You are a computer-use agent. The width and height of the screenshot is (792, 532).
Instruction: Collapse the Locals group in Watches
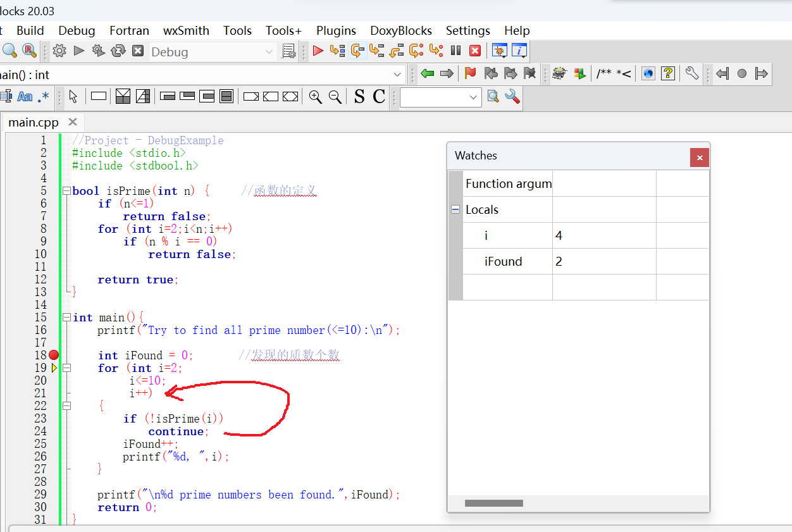(x=455, y=209)
